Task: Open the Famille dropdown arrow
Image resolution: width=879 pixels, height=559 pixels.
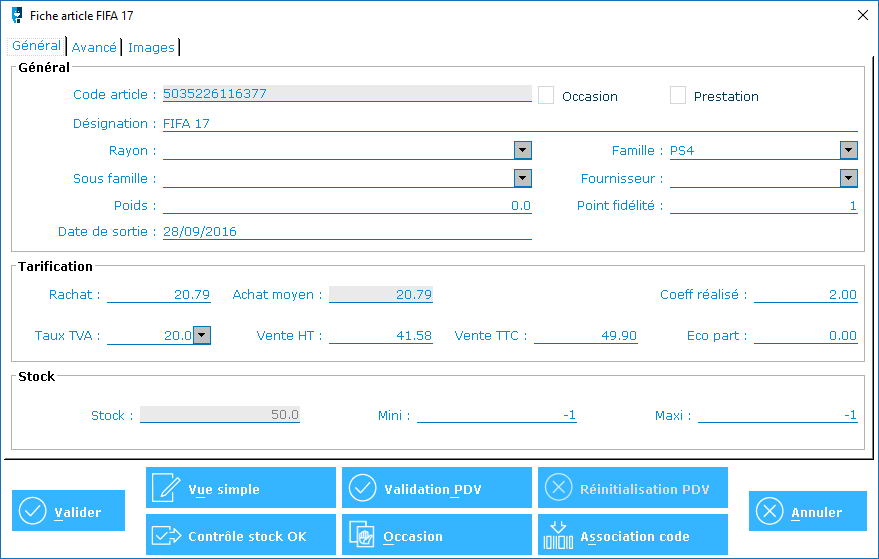Action: click(849, 150)
